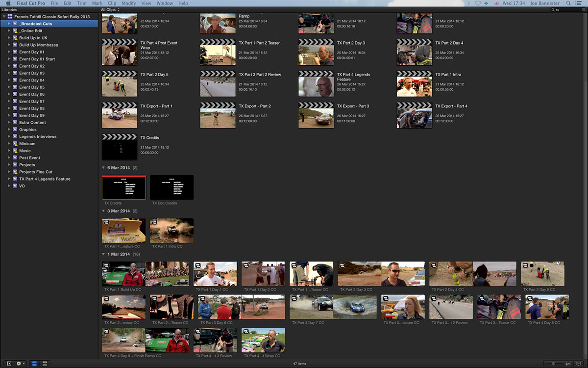Select the TX Part 4 Day 8 CC clip
This screenshot has width=588, height=368.
pos(547,307)
